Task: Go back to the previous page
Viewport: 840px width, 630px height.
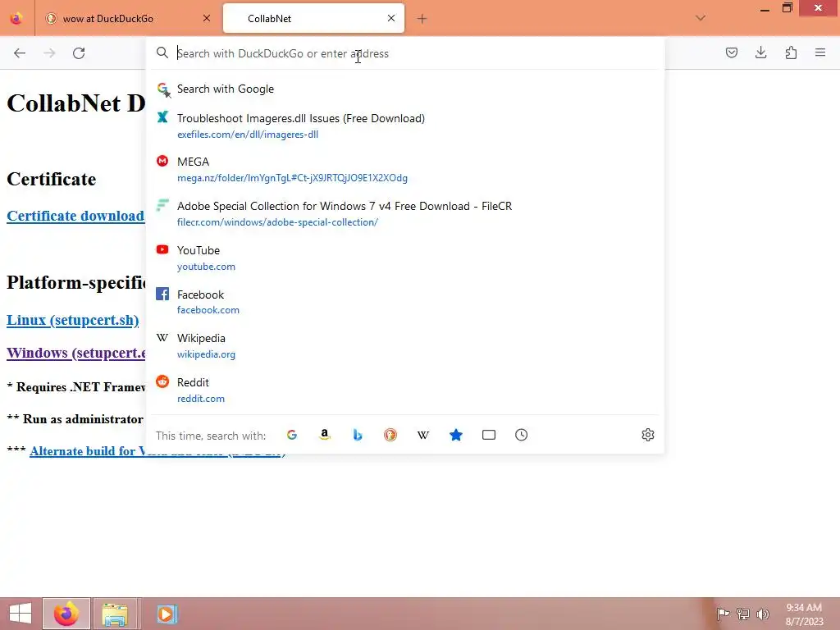Action: (20, 53)
